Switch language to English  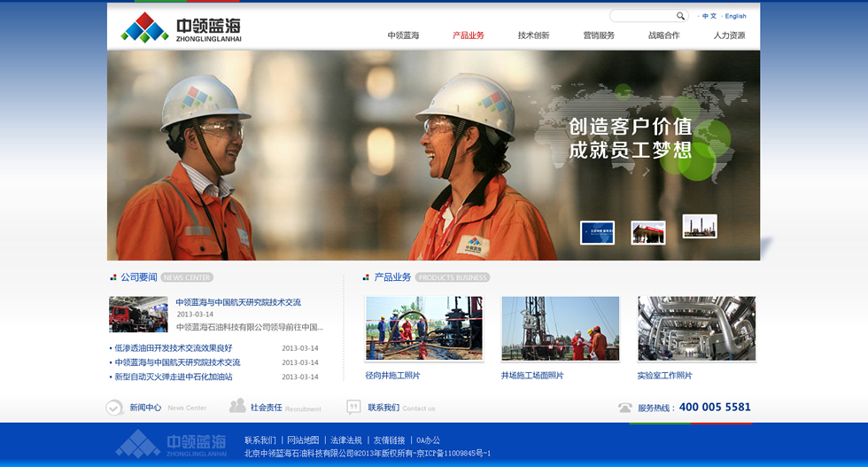tap(735, 16)
